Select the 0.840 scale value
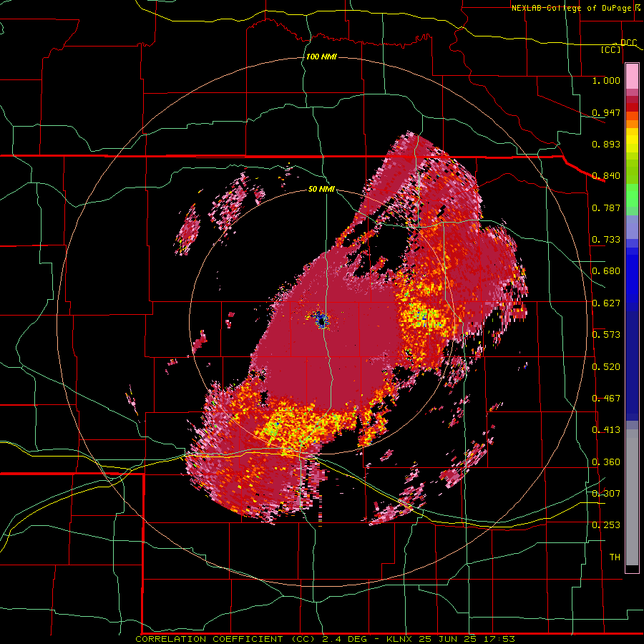The height and width of the screenshot is (644, 644). (606, 176)
